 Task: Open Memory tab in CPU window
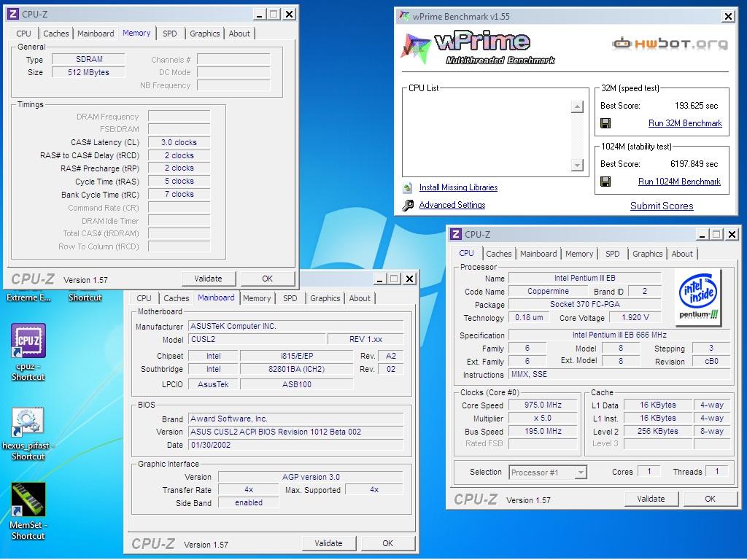[x=579, y=254]
